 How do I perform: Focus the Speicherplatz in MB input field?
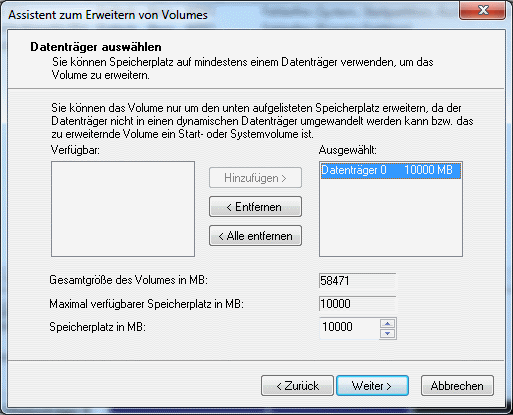tap(349, 328)
